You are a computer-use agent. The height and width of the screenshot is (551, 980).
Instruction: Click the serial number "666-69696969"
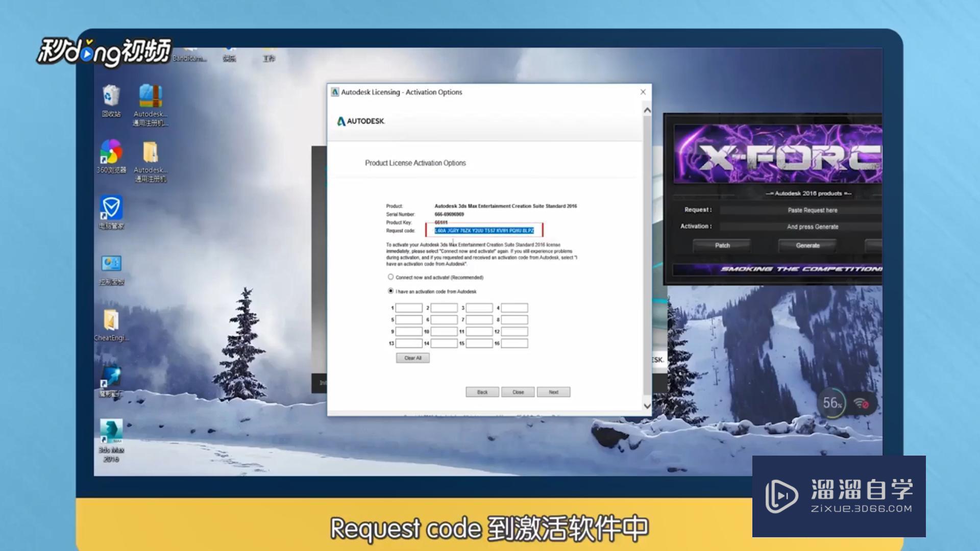(449, 214)
